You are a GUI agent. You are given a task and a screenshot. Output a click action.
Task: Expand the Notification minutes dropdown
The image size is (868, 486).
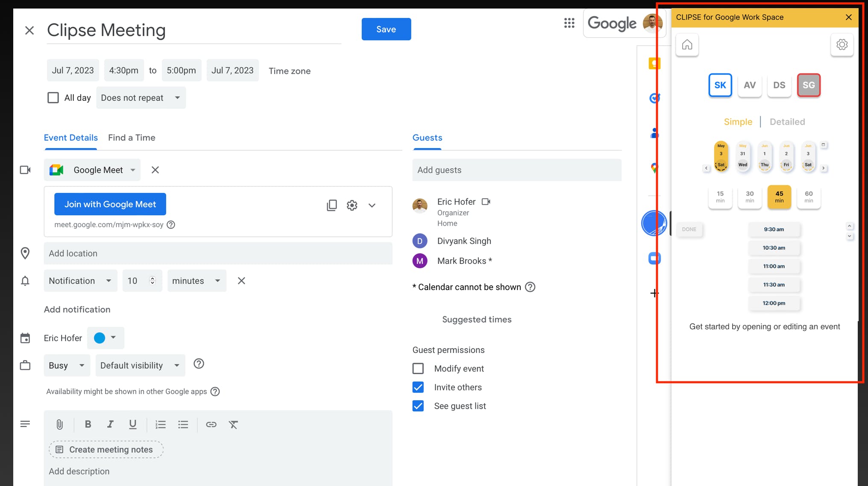[195, 280]
